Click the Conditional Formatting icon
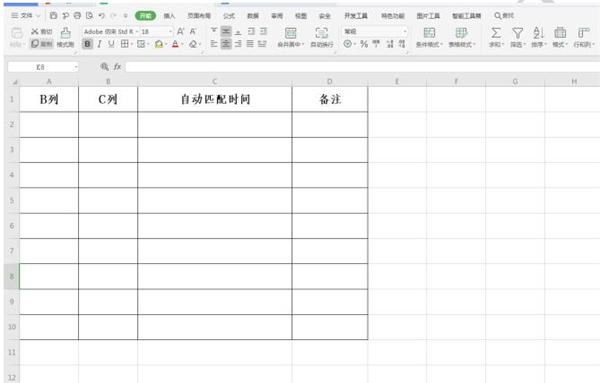Image resolution: width=600 pixels, height=383 pixels. coord(429,33)
